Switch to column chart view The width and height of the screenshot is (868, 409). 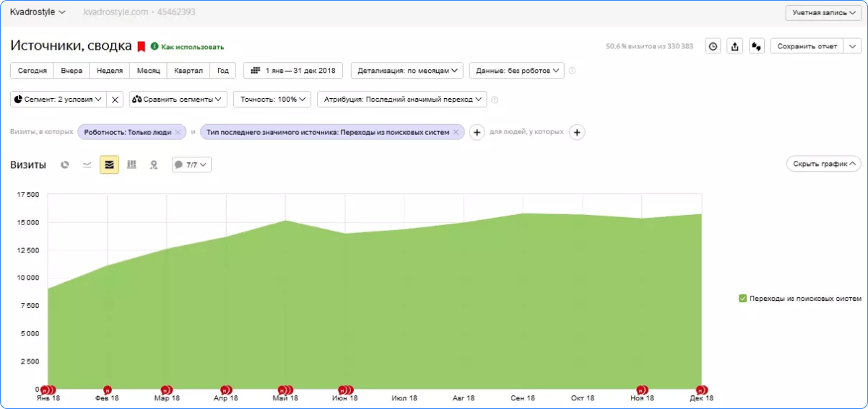tap(131, 165)
